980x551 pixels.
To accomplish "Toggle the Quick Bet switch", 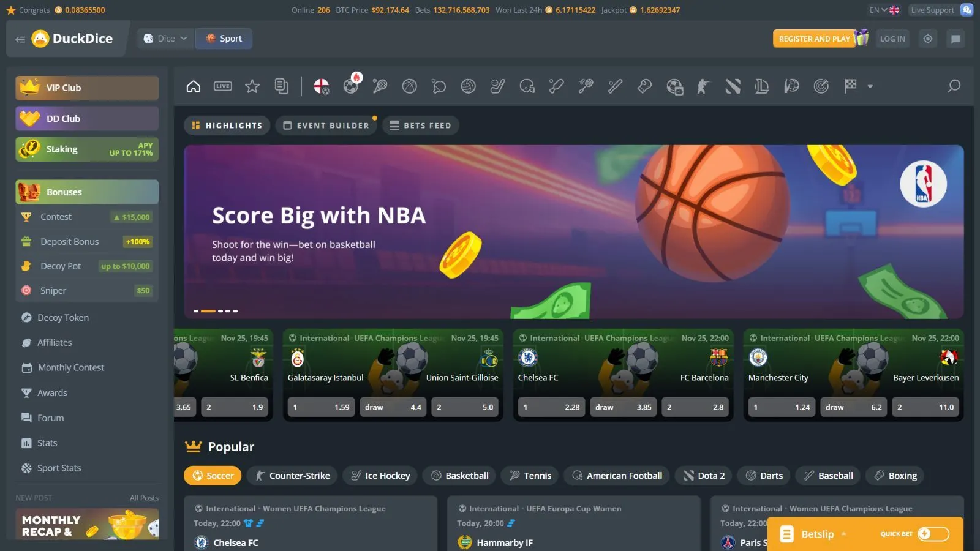I will [x=933, y=534].
